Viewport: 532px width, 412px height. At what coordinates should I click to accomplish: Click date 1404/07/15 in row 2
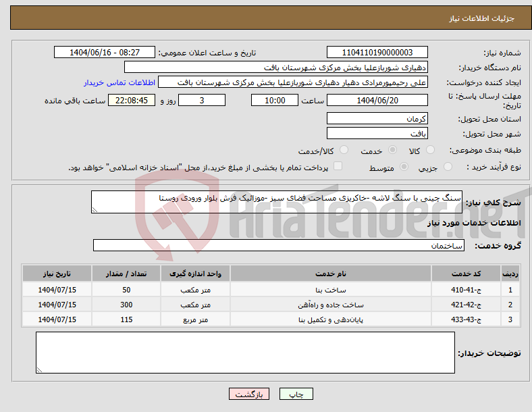click(57, 305)
